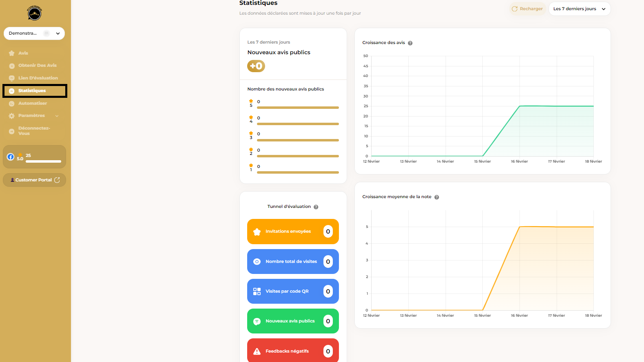Viewport: 644px width, 362px height.
Task: Click the company logo in the sidebar
Action: [34, 13]
